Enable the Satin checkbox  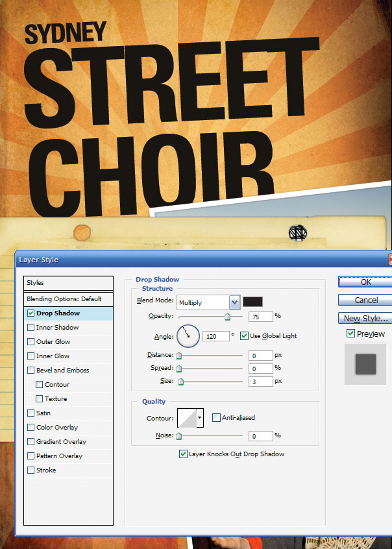(31, 413)
